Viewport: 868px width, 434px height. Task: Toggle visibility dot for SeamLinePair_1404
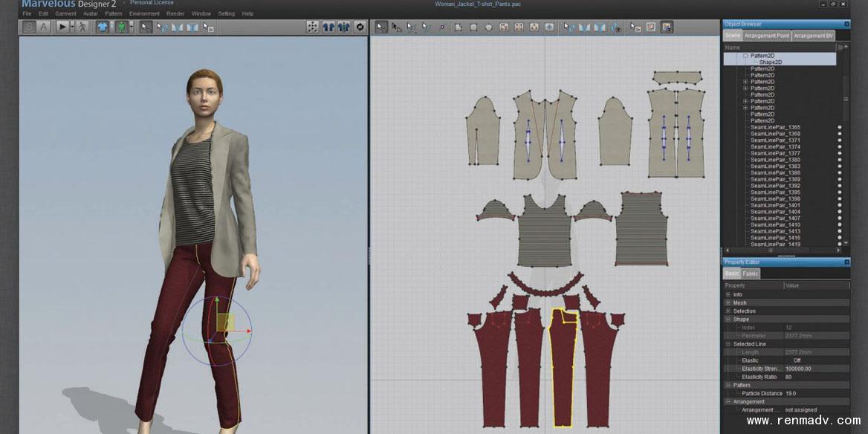click(x=840, y=212)
